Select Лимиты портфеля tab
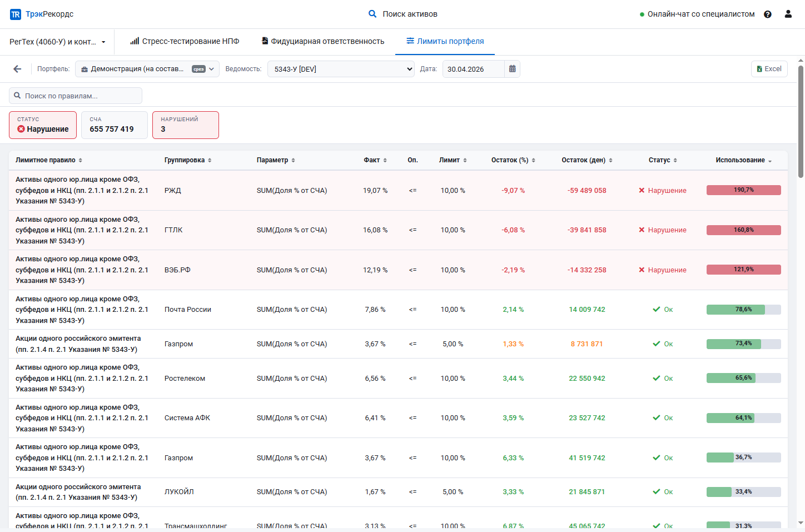Image resolution: width=805 pixels, height=532 pixels. [445, 41]
